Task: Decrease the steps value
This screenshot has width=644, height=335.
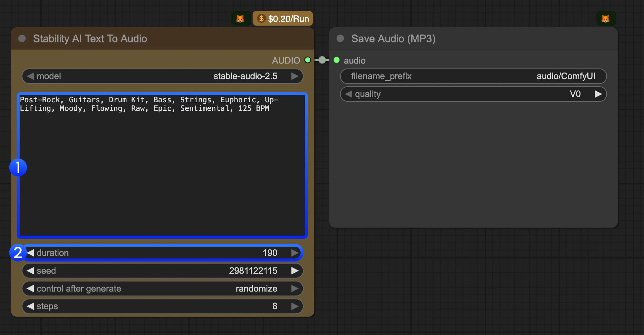Action: coord(30,306)
